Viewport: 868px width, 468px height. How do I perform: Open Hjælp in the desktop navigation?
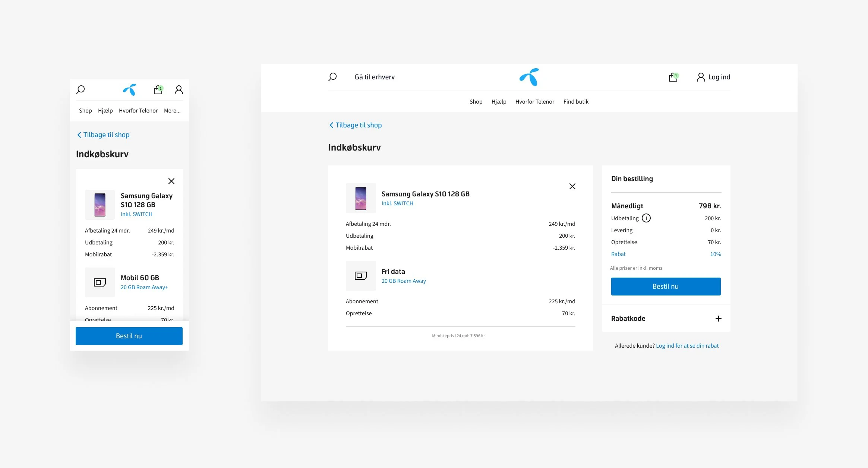(499, 102)
